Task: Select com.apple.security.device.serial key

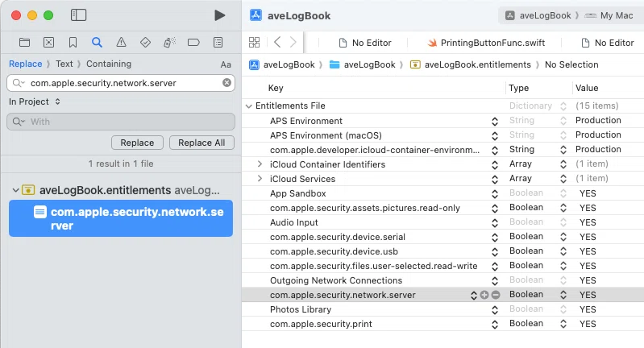Action: [338, 237]
